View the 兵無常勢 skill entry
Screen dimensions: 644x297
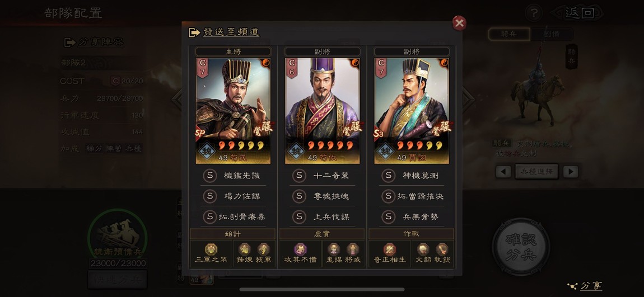coord(412,217)
